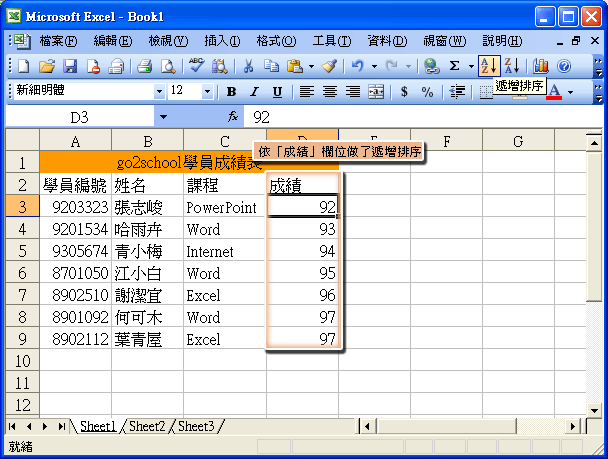Go to last sheet with the tab arrow

(x=61, y=426)
